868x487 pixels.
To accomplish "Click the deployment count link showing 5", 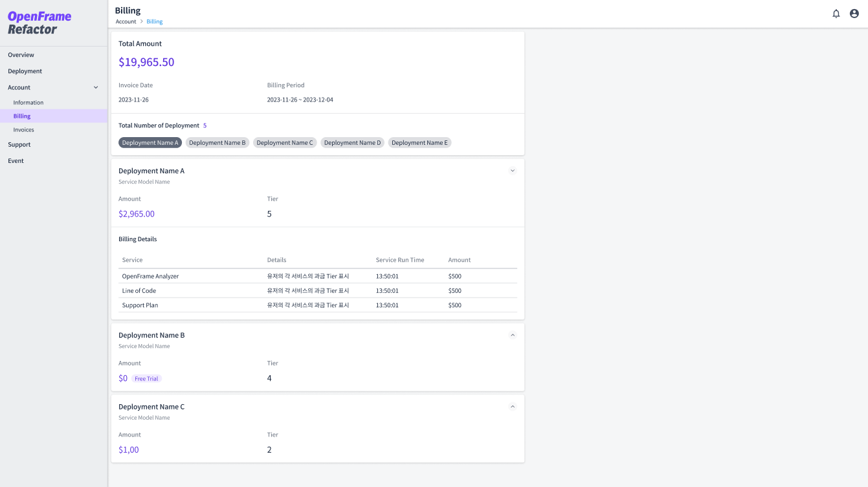I will 205,125.
